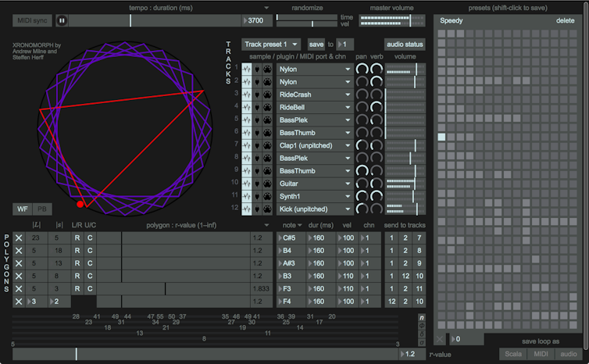Open the Kick (unpitched) sample dropdown

pos(315,209)
